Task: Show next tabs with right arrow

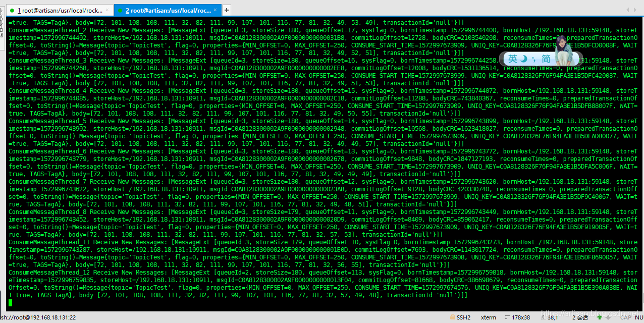Action: point(634,10)
